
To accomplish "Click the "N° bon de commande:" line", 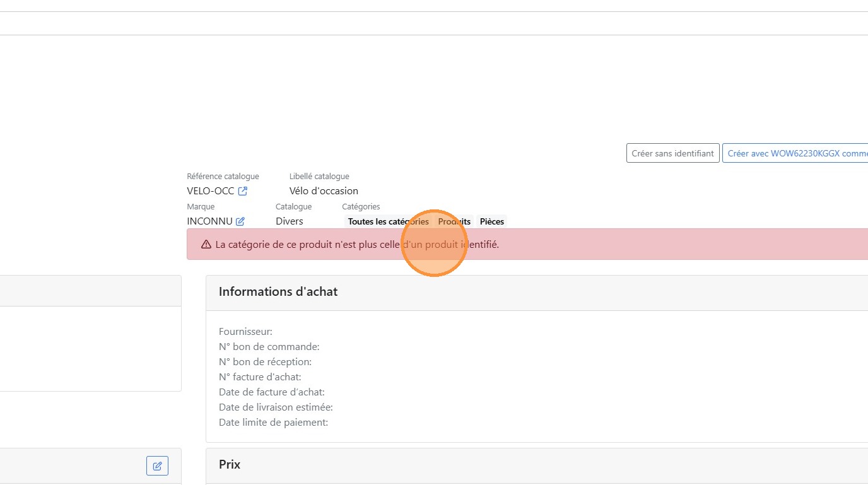I will click(x=269, y=347).
